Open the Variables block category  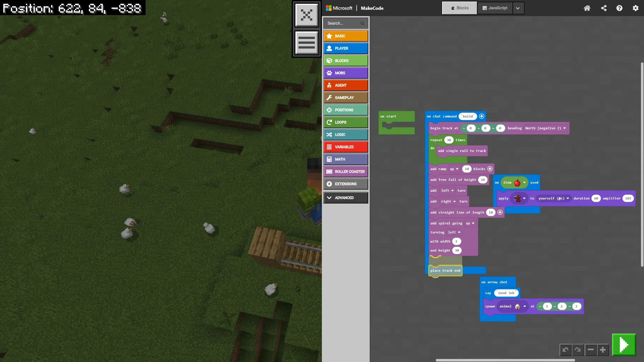coord(346,147)
